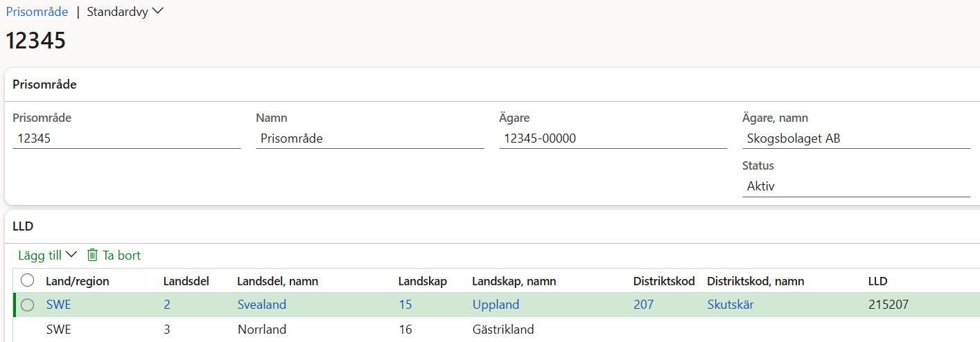Click the Svealand link in the grid
The height and width of the screenshot is (342, 980).
[x=261, y=305]
